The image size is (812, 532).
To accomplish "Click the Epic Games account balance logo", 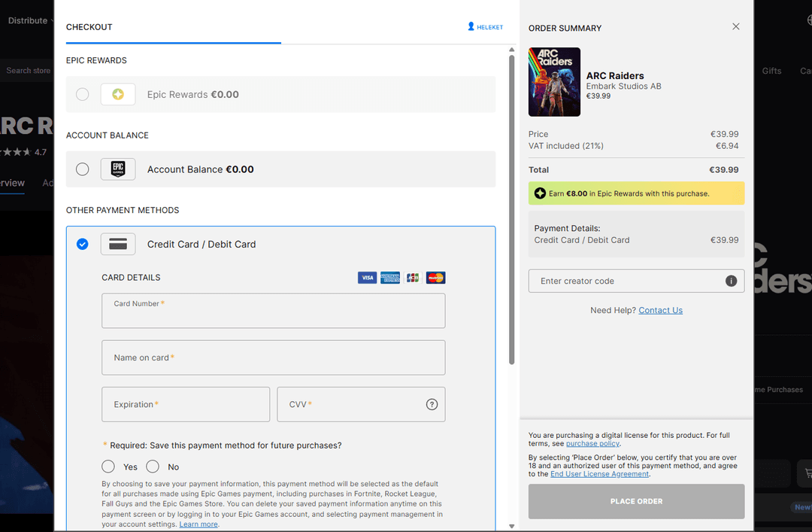I will tap(118, 169).
